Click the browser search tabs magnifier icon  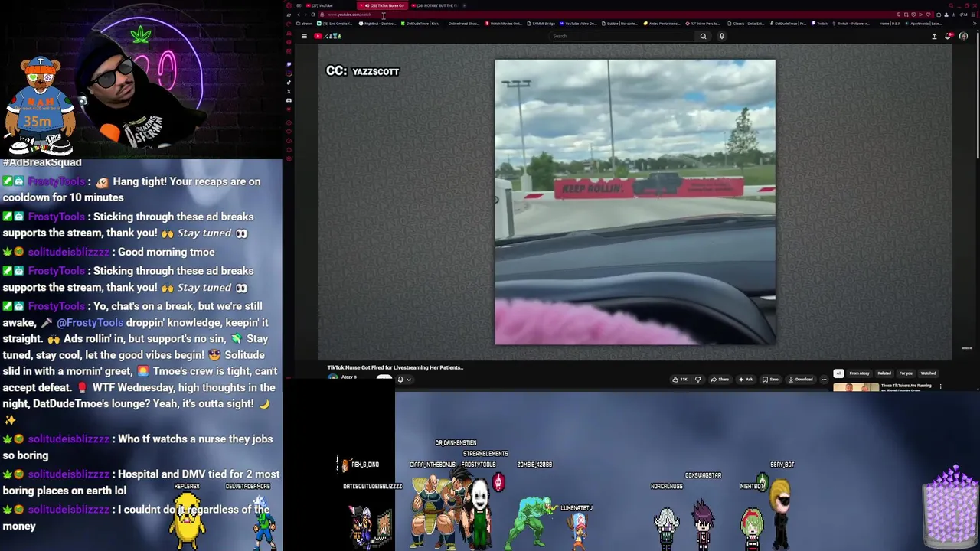pos(951,5)
